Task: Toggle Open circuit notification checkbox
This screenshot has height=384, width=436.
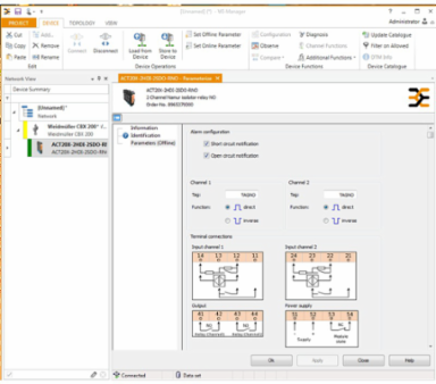Action: click(206, 156)
